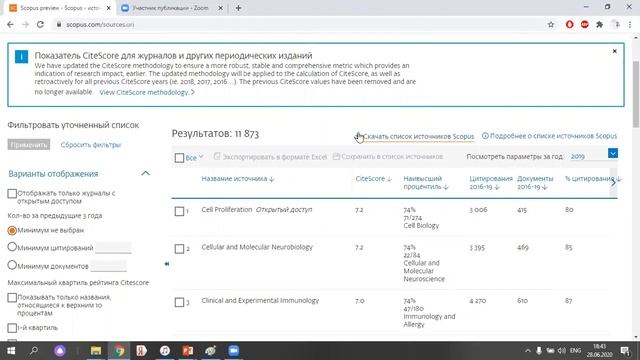The image size is (640, 360).
Task: Open Zoom app from the taskbar
Action: pyautogui.click(x=233, y=351)
